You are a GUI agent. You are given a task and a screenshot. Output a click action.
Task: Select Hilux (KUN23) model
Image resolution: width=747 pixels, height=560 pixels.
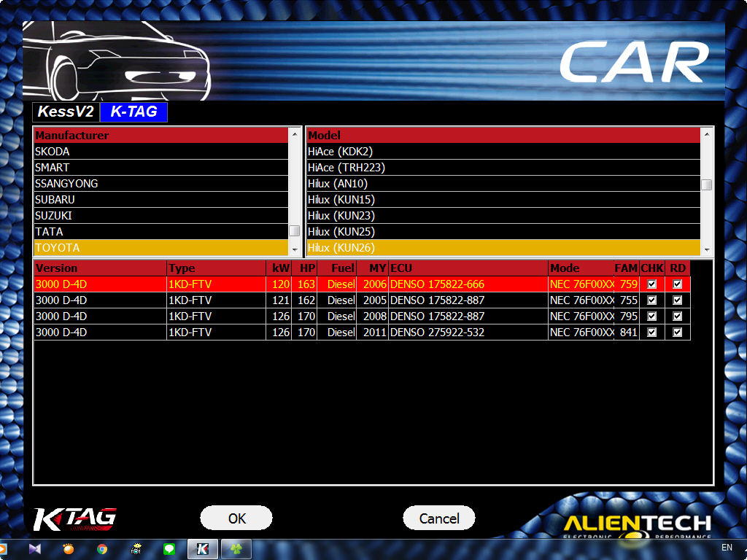point(503,216)
